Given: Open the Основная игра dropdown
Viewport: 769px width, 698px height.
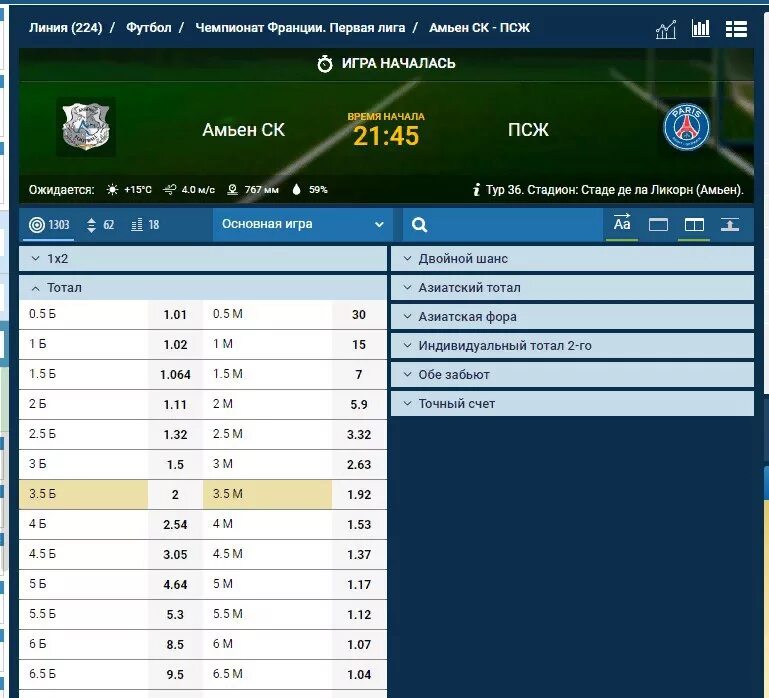Looking at the screenshot, I should coord(303,224).
